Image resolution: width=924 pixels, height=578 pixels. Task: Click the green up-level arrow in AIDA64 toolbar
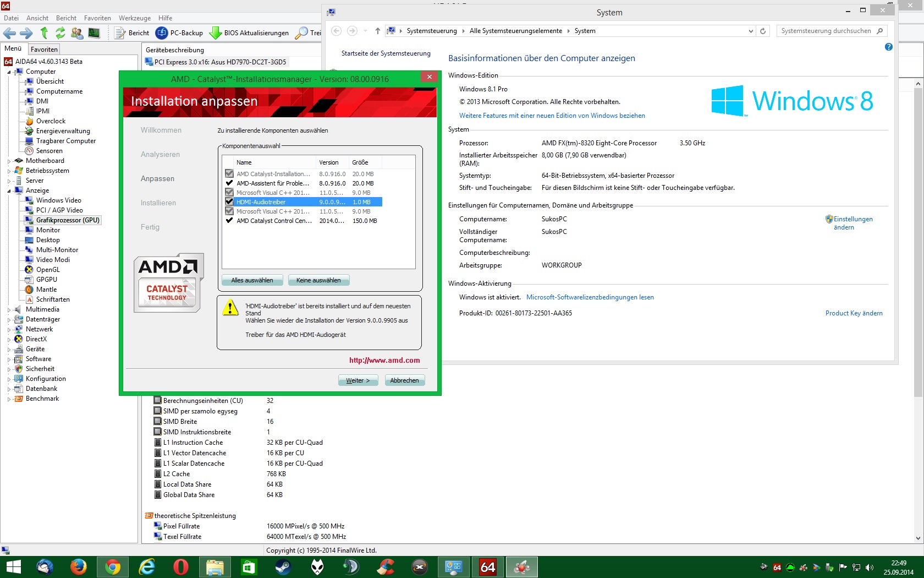point(44,33)
